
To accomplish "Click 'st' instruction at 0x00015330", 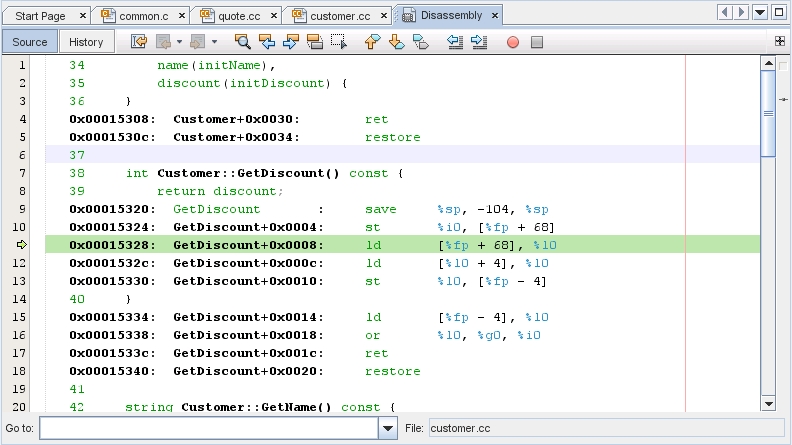I will [x=373, y=281].
